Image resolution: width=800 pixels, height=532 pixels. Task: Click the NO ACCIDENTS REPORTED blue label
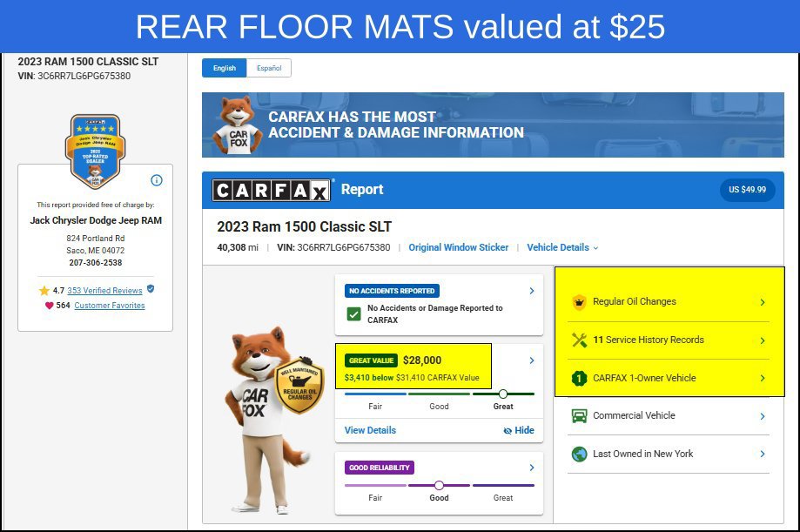point(392,291)
